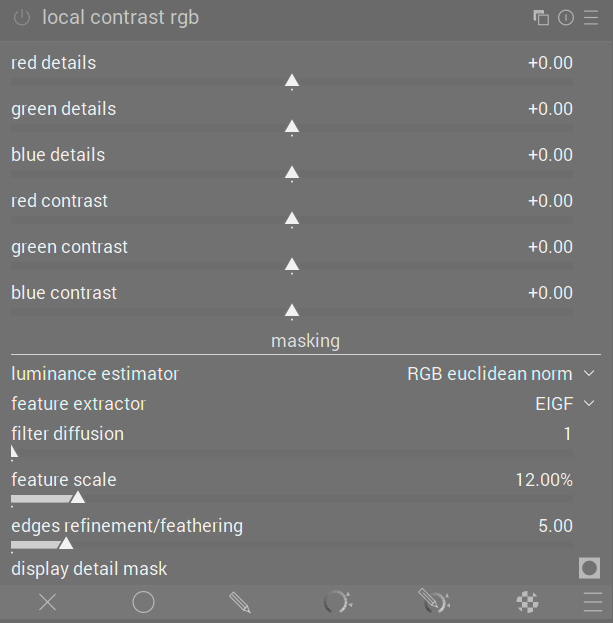Click the blue contrast slider marker
Screen dimensions: 613x623
pos(292,311)
